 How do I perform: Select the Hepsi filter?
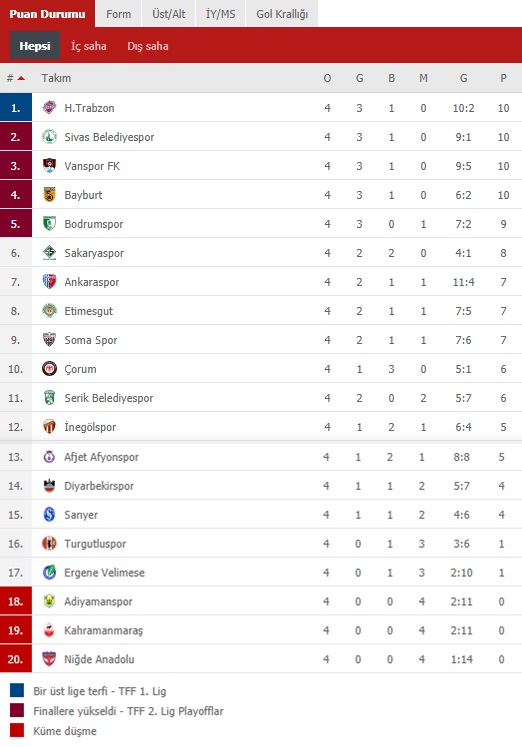35,46
